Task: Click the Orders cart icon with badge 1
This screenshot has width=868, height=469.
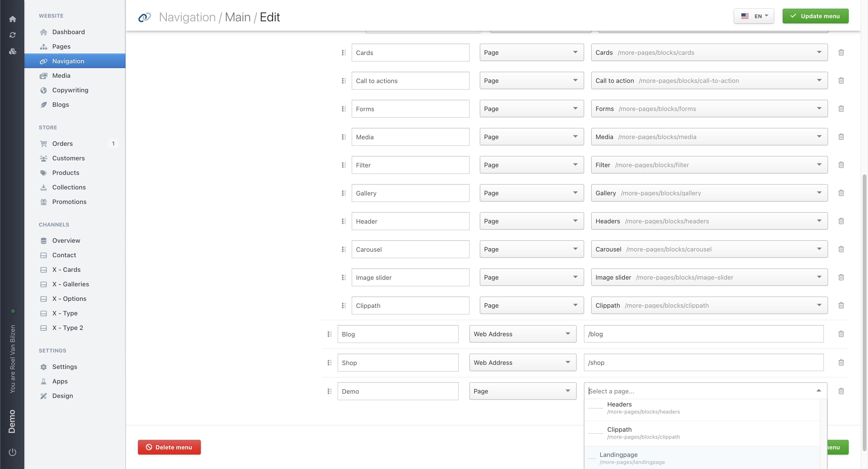Action: 44,143
